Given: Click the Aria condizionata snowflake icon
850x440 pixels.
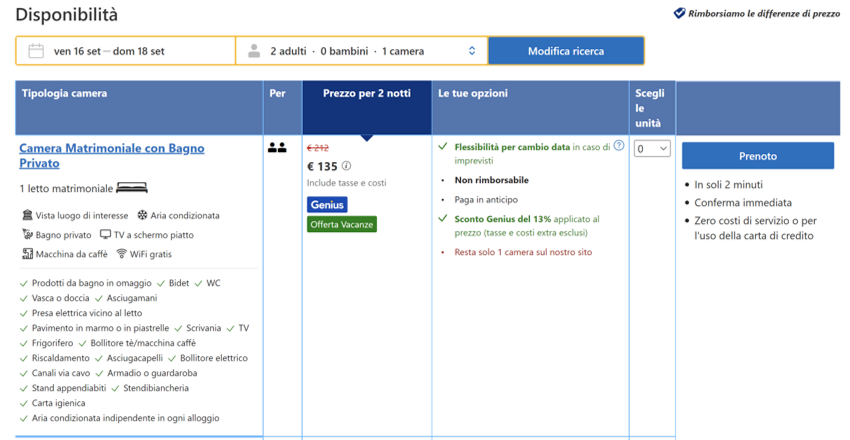Looking at the screenshot, I should (x=142, y=215).
